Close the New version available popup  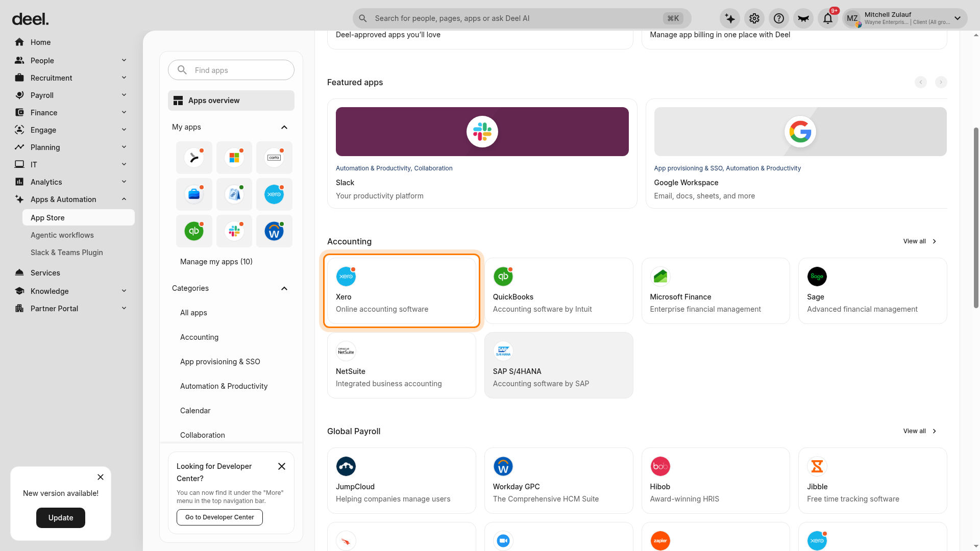[x=101, y=477]
